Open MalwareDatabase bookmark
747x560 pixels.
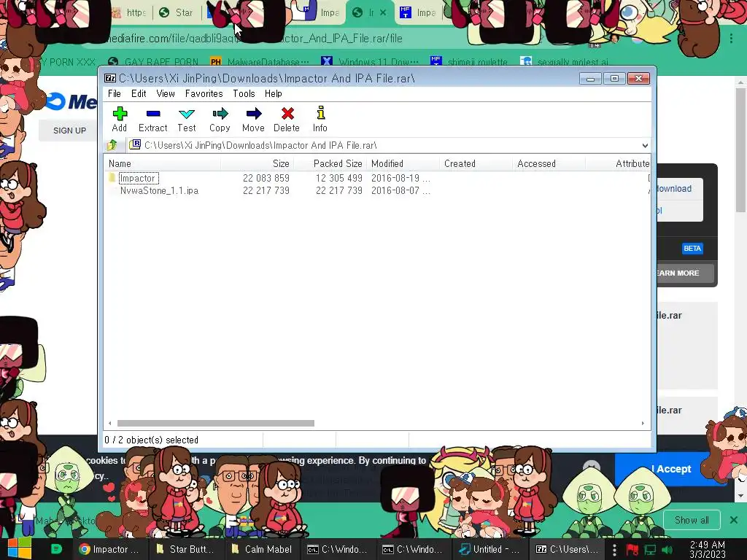click(260, 62)
